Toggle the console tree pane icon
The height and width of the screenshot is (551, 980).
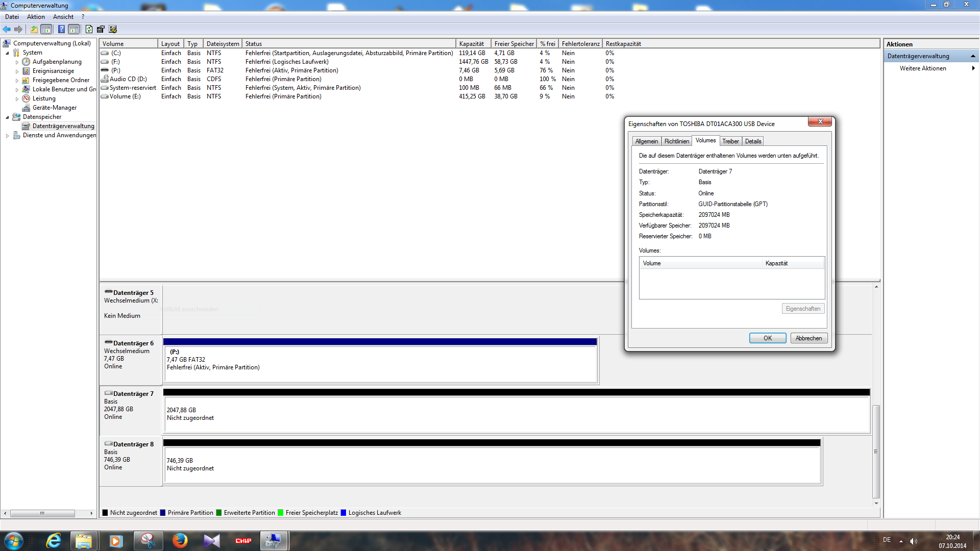tap(46, 29)
